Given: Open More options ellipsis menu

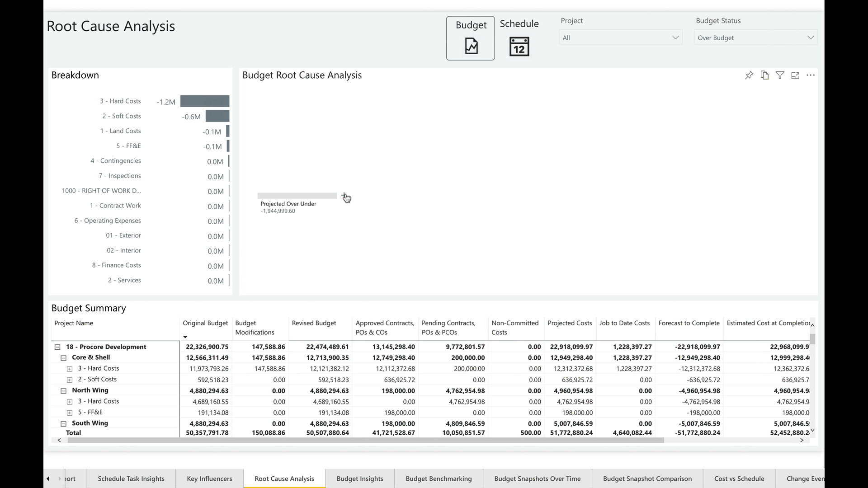Looking at the screenshot, I should click(x=811, y=75).
